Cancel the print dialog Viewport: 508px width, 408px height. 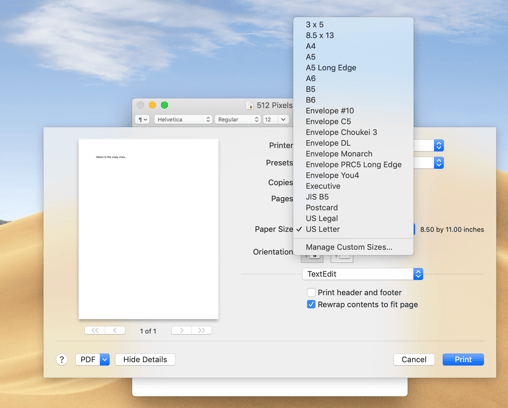pos(414,359)
